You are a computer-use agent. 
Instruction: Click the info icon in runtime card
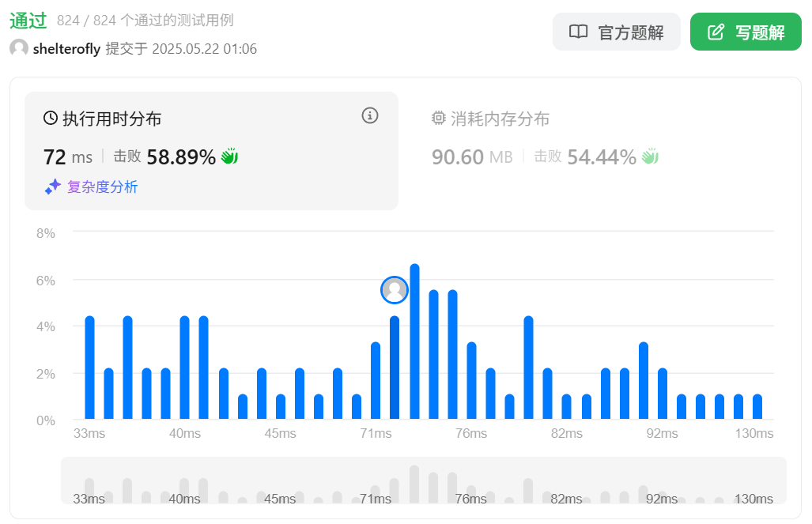tap(370, 115)
